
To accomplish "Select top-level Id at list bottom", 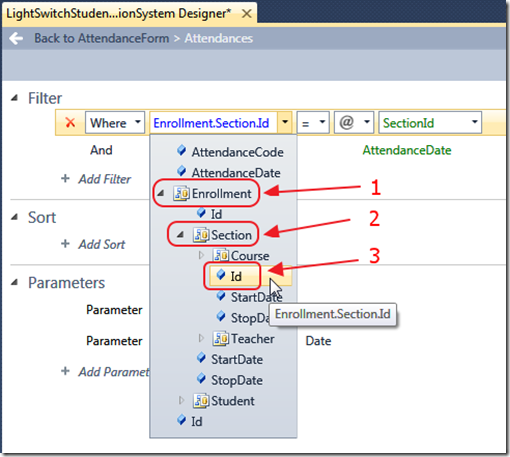I will [x=197, y=422].
